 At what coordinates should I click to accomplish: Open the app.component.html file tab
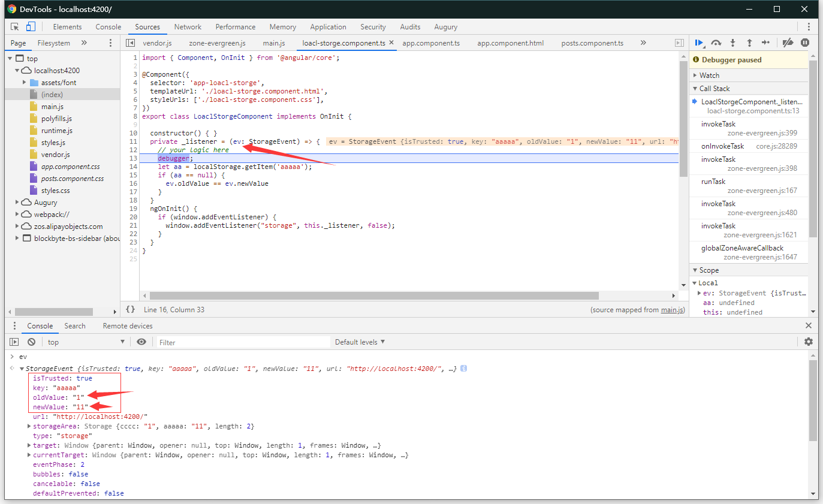point(510,43)
